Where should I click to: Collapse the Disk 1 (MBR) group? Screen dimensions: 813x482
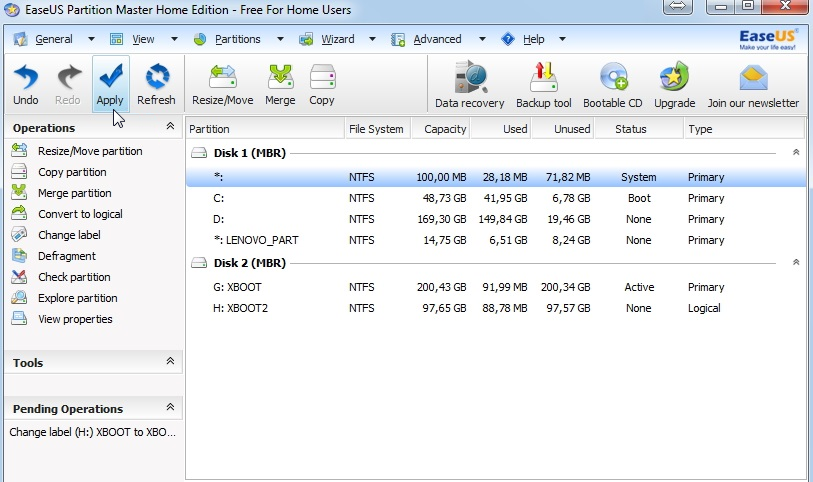(x=796, y=153)
